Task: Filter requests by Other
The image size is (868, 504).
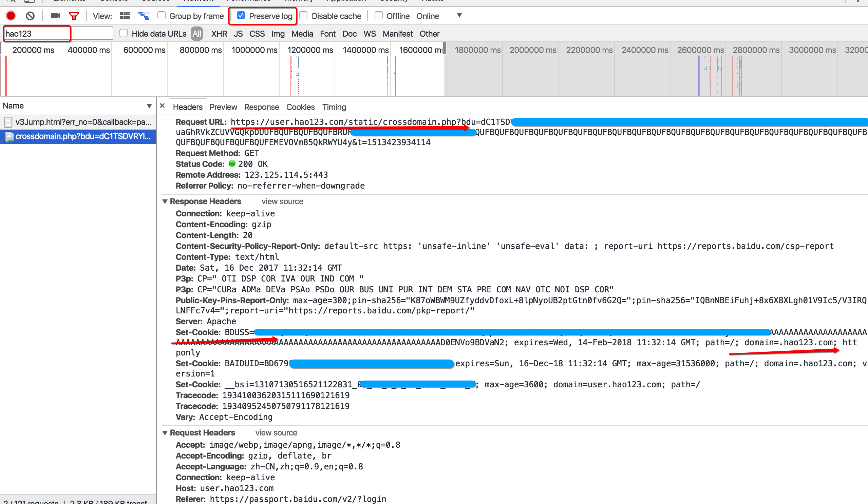Action: (429, 34)
